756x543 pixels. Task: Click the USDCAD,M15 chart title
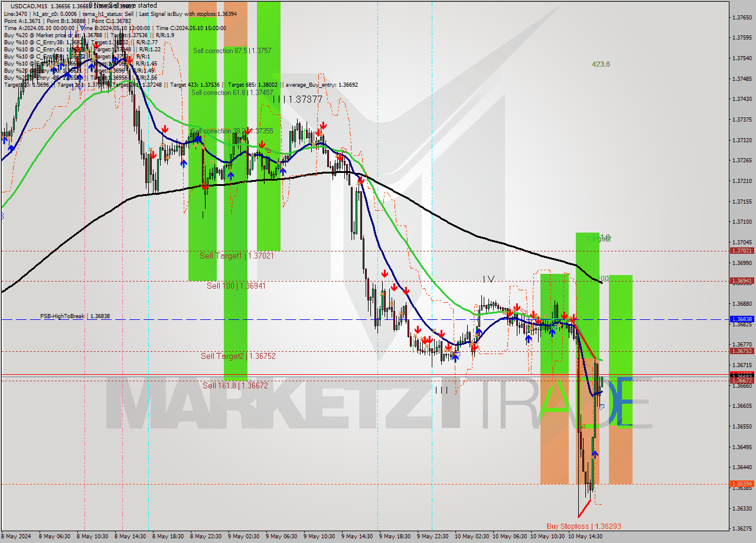tap(29, 6)
